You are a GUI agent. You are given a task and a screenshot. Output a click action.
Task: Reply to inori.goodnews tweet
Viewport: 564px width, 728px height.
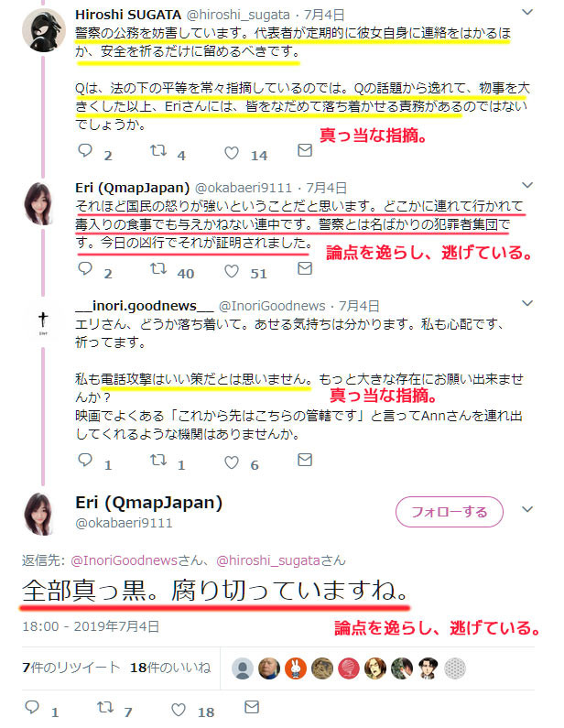85,460
